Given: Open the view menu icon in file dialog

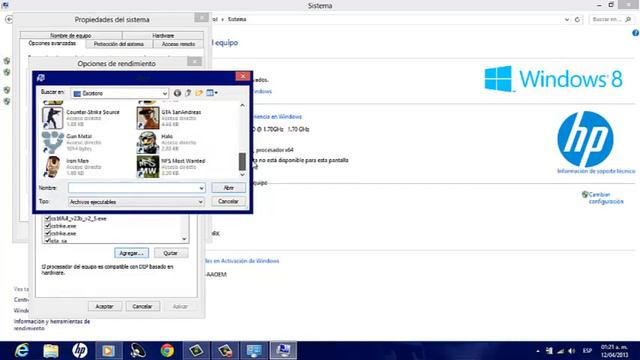Looking at the screenshot, I should coord(212,93).
